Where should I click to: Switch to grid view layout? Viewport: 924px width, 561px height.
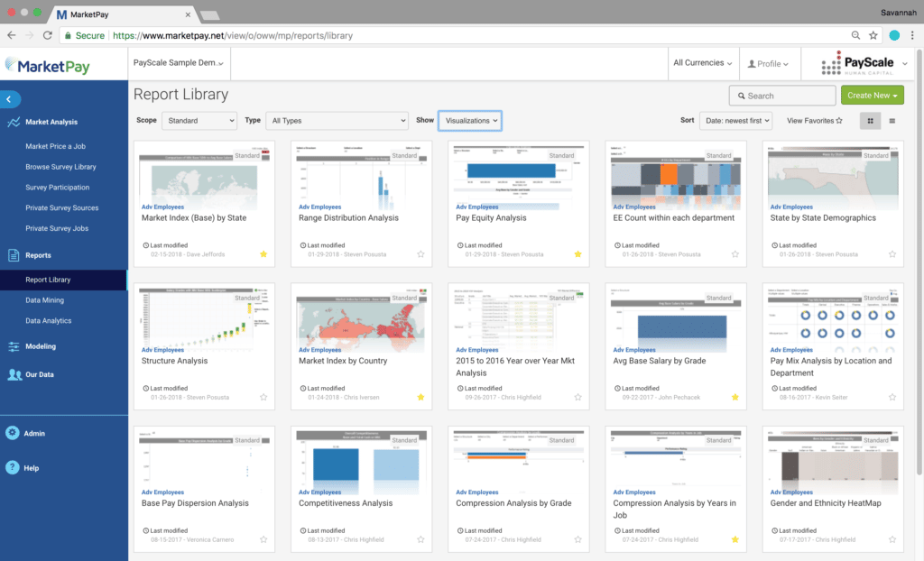(x=870, y=121)
